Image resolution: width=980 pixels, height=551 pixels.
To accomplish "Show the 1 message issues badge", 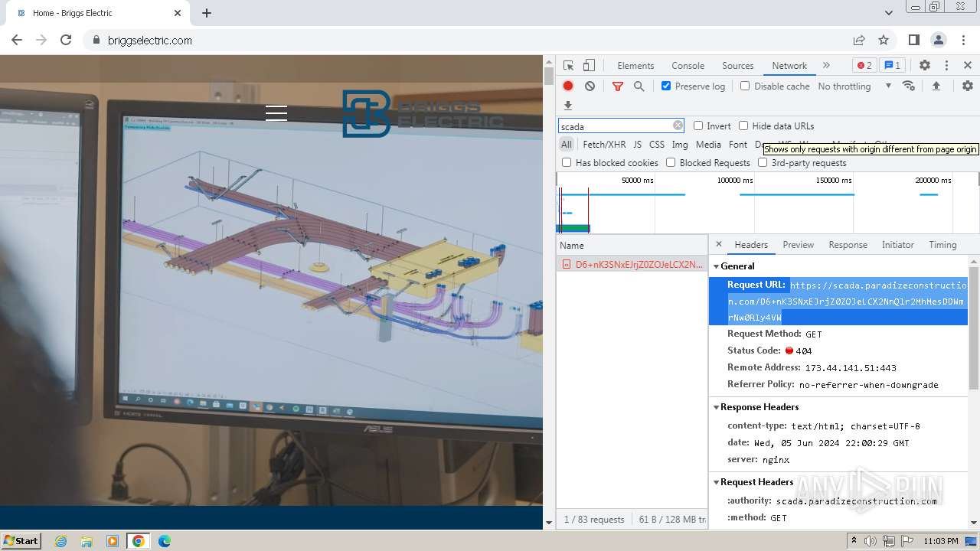I will tap(891, 66).
